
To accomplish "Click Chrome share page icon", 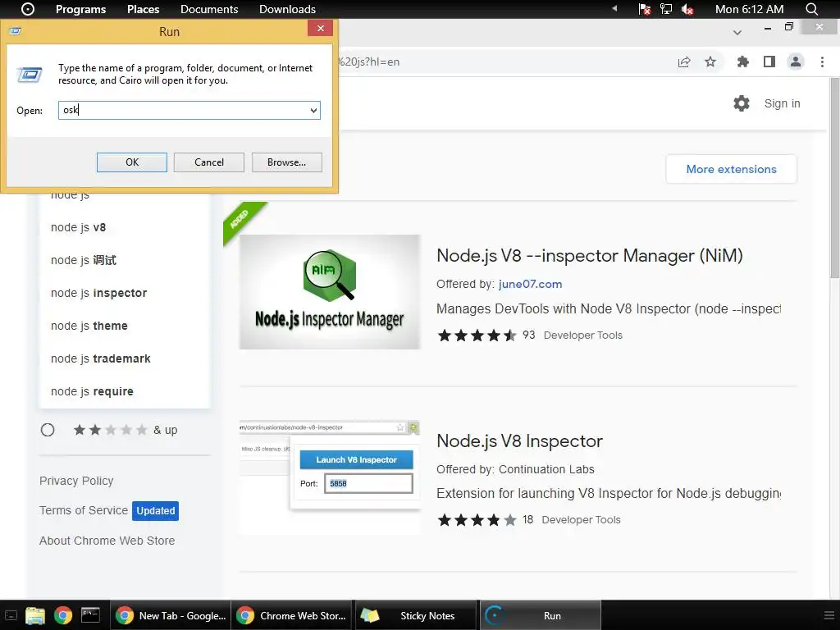I will [684, 62].
